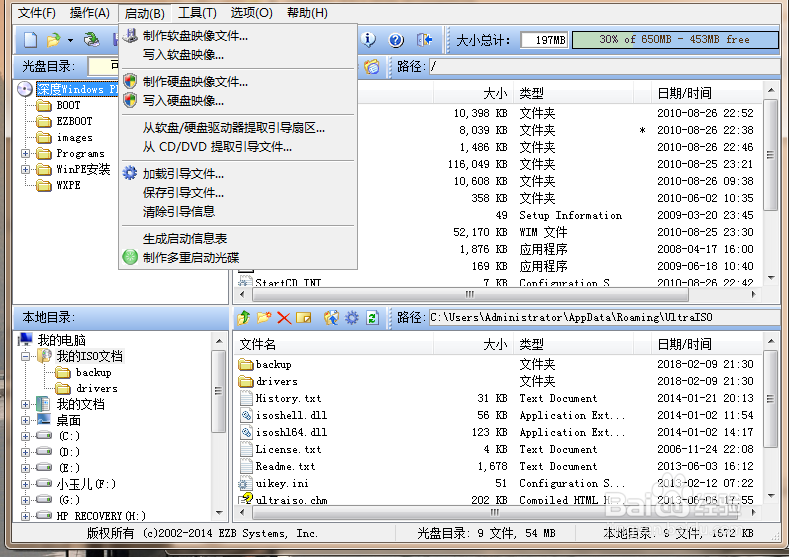The image size is (789, 557).
Task: Click the red X delete icon
Action: 284,318
